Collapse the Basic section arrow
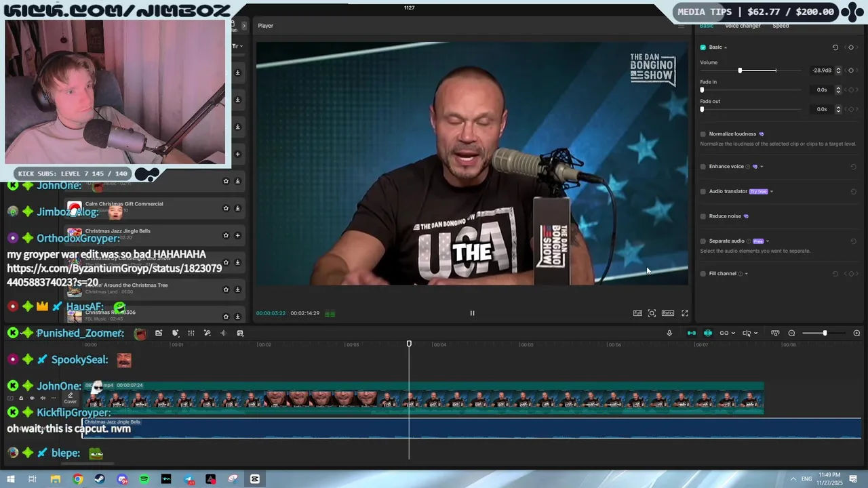868x488 pixels. point(726,47)
